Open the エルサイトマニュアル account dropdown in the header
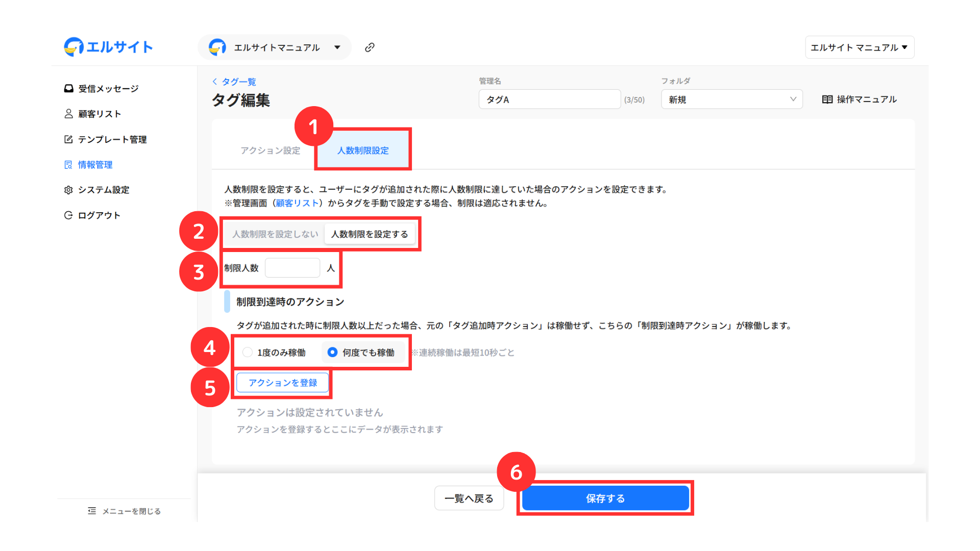This screenshot has width=980, height=551. [x=275, y=47]
